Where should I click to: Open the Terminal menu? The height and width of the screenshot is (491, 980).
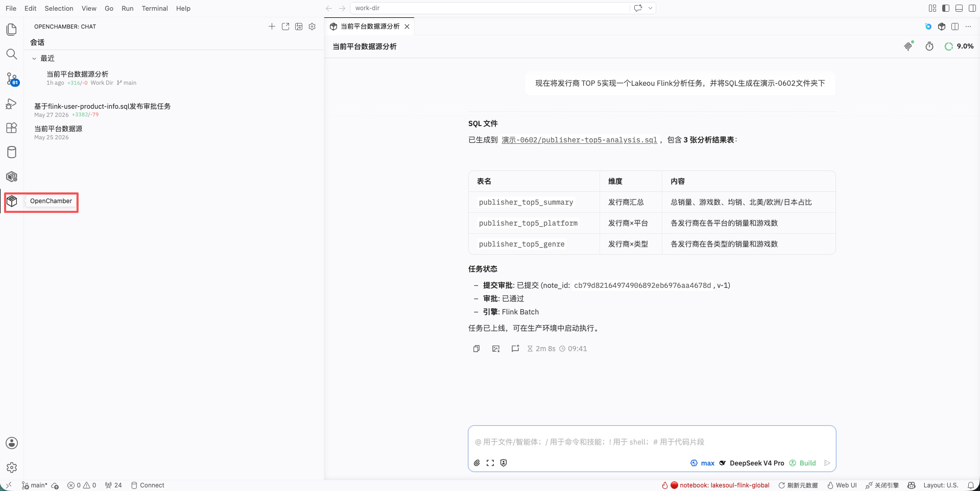(x=155, y=8)
